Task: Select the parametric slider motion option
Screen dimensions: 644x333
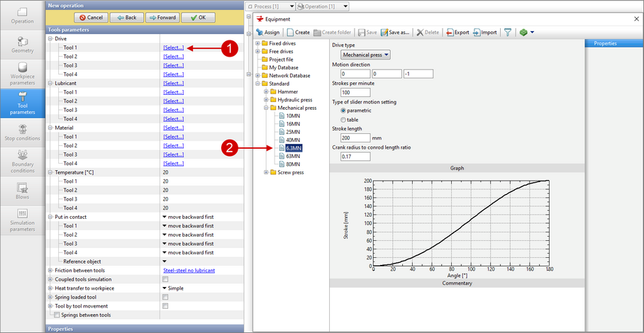Action: (344, 111)
